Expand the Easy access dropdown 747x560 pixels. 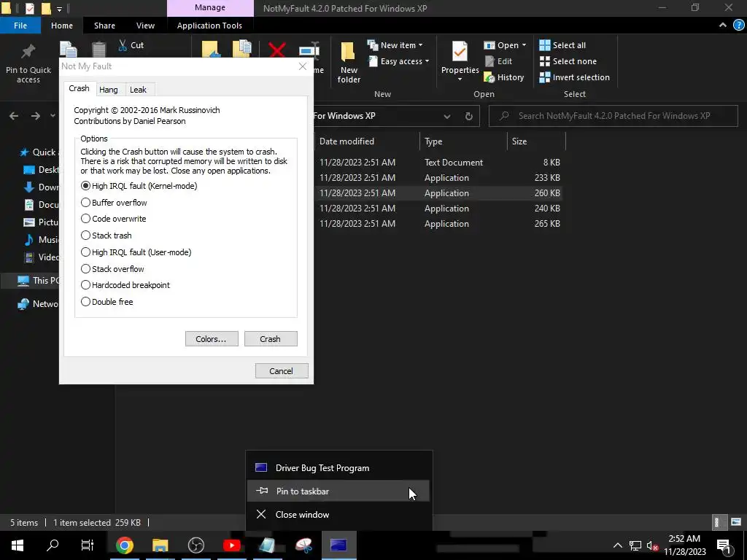[399, 61]
